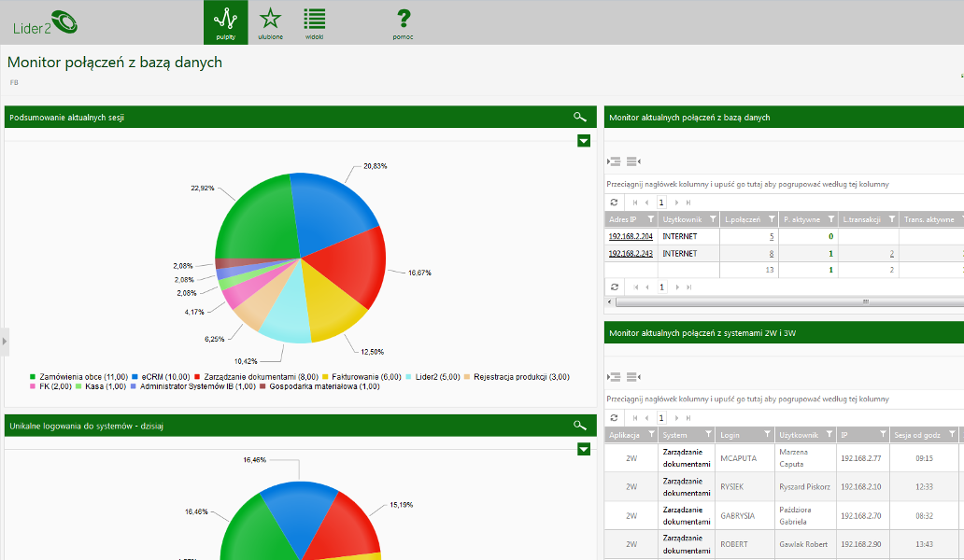This screenshot has height=560, width=964.
Task: Open green dropdown arrow in Unikalne logowania panel
Action: point(584,450)
